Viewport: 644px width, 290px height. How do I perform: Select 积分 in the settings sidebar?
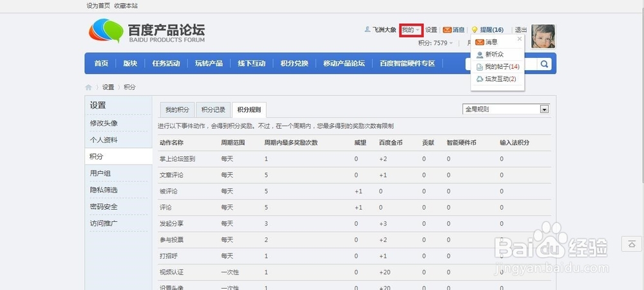click(x=118, y=156)
